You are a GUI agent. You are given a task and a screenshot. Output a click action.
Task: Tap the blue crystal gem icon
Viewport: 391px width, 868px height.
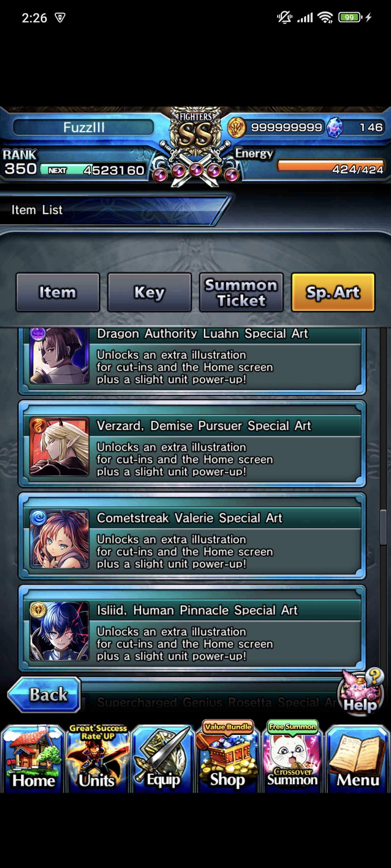coord(335,128)
